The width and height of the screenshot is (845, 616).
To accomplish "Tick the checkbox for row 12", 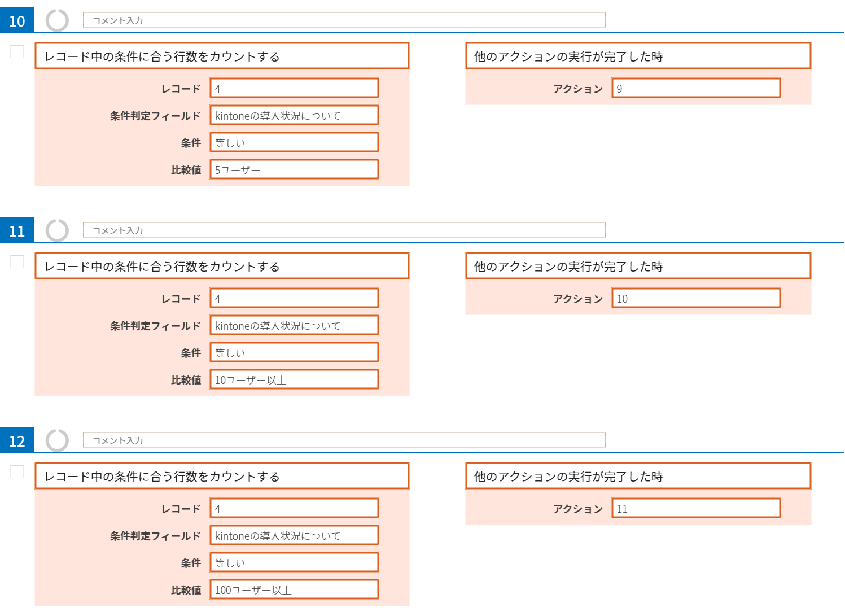I will 17,472.
